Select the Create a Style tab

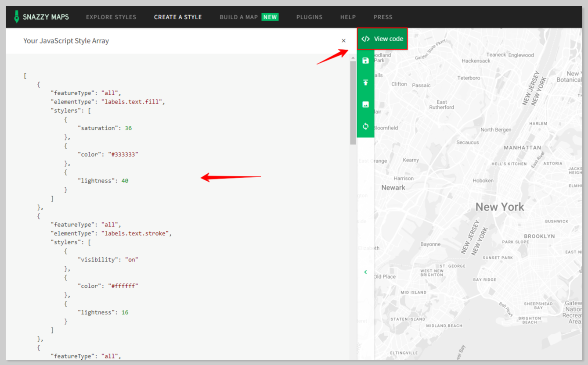point(178,17)
